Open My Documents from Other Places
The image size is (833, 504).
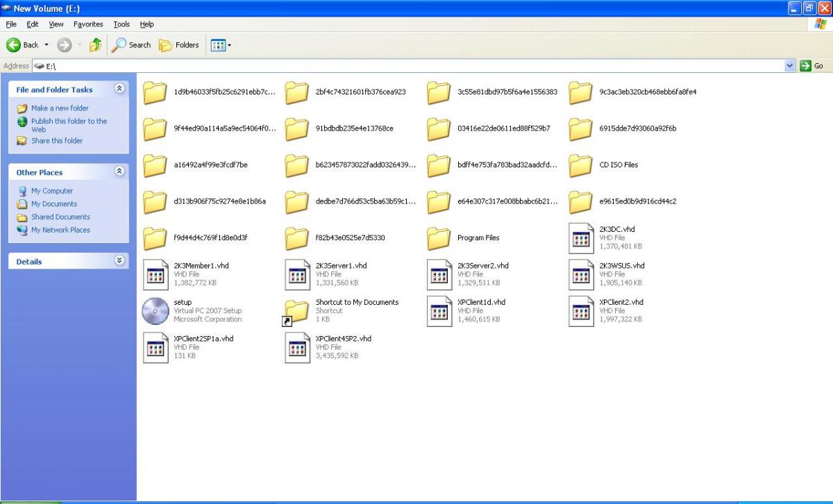(54, 204)
